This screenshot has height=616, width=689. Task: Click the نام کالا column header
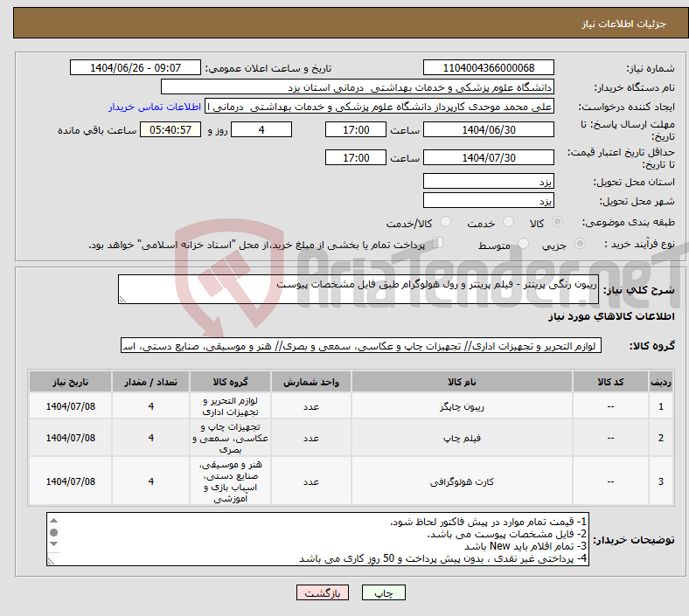point(462,382)
